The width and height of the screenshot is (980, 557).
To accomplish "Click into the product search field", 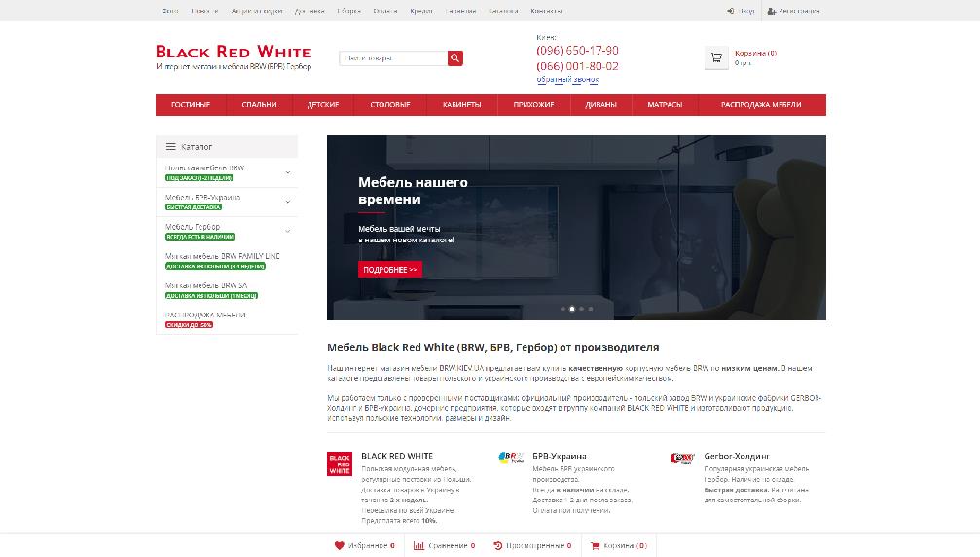I will point(393,58).
